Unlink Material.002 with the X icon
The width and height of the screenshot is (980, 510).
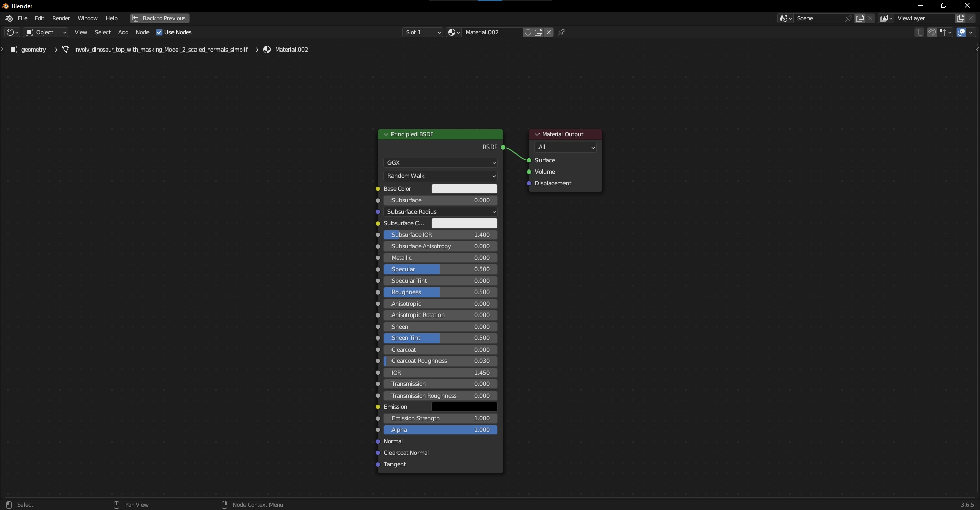[x=549, y=32]
